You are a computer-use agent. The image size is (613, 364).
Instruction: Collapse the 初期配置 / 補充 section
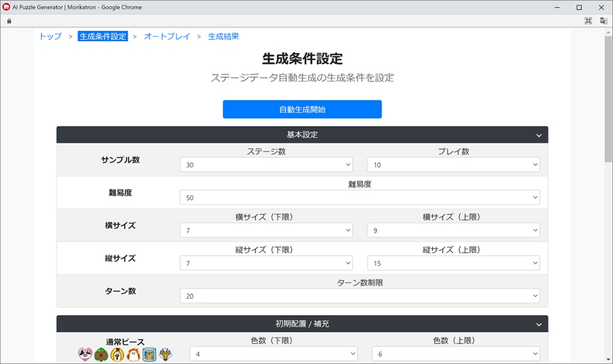tap(302, 324)
